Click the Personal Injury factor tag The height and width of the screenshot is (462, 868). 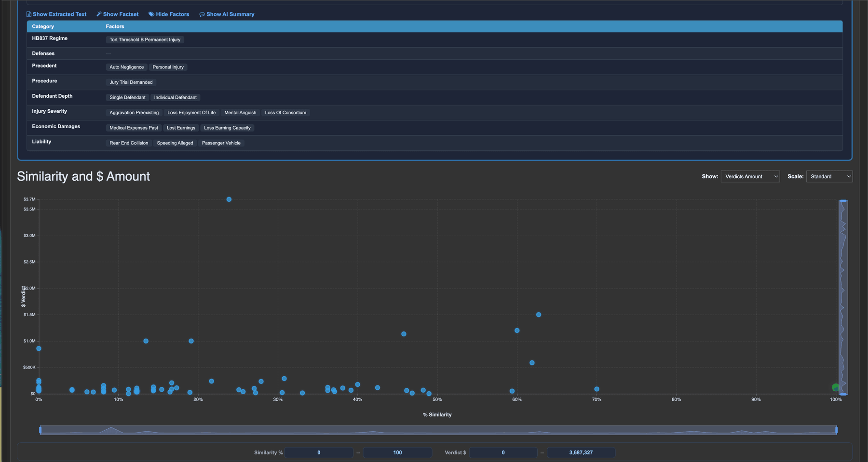pos(168,67)
